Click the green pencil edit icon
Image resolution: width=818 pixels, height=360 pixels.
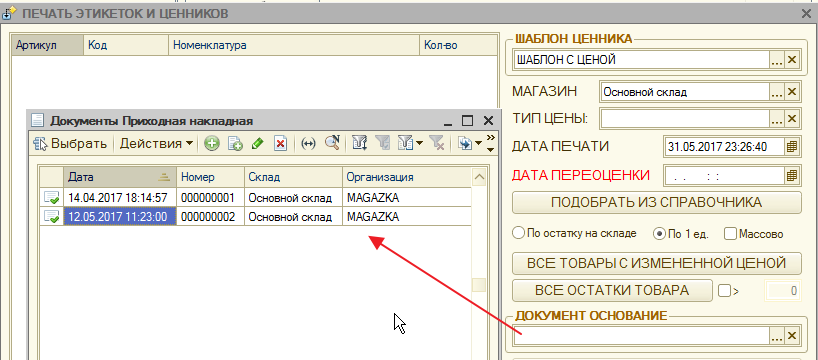coord(257,143)
